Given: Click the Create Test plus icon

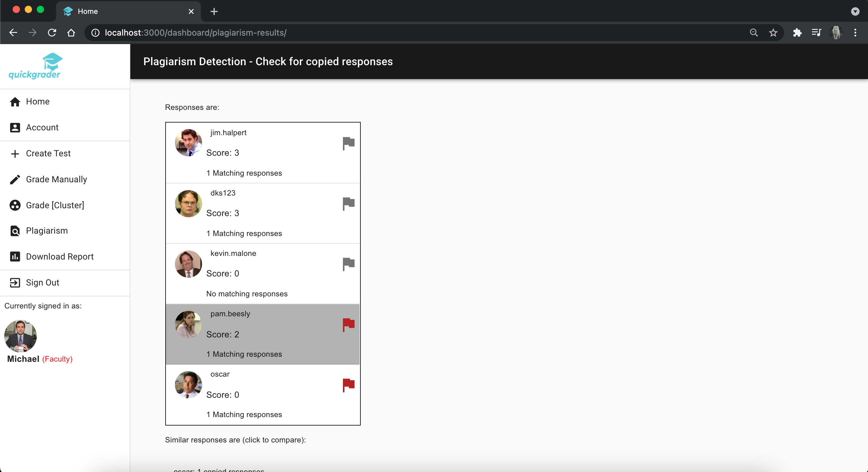Looking at the screenshot, I should point(15,153).
